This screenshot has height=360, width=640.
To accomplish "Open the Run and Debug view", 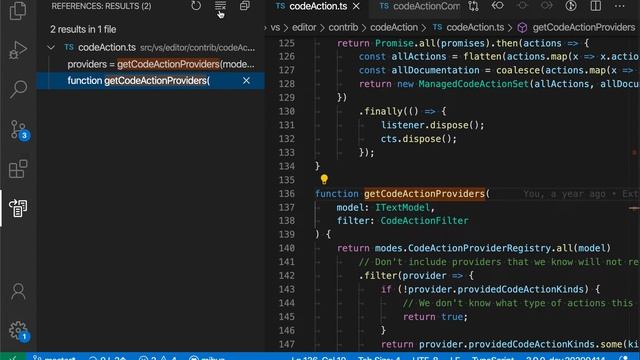I will [18, 50].
